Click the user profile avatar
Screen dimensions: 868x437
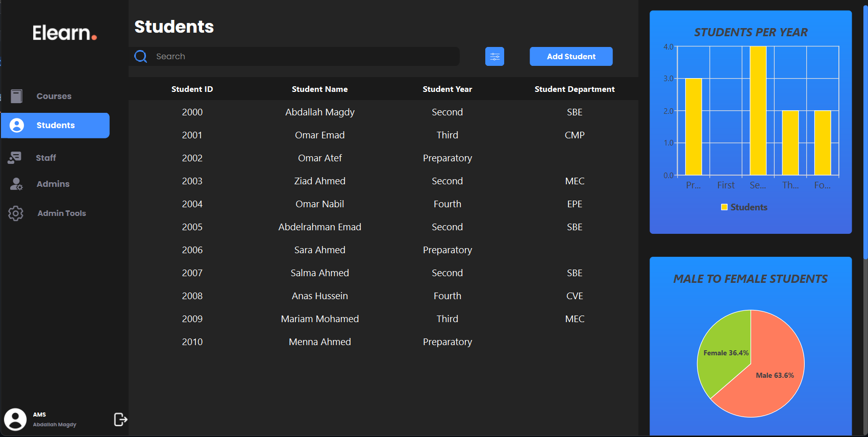click(x=15, y=420)
